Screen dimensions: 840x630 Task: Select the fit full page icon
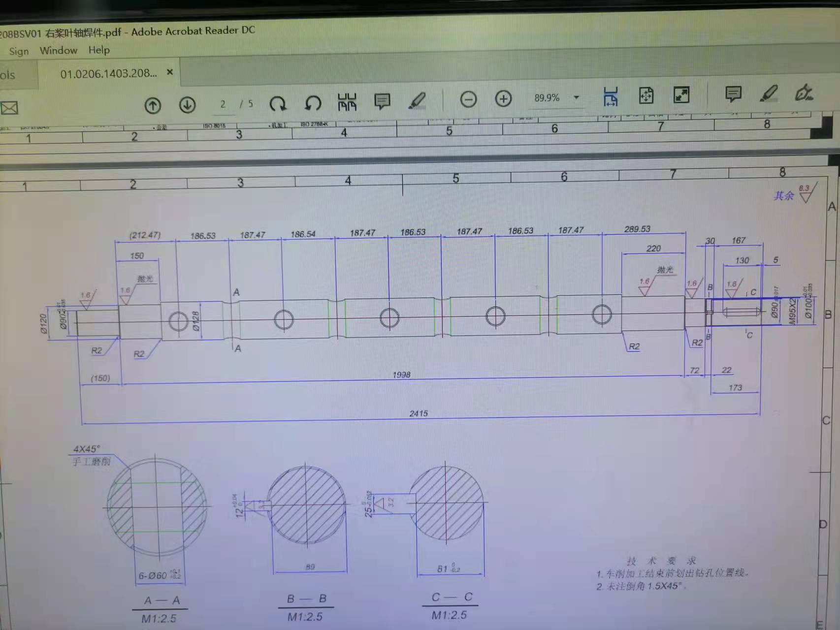coord(646,95)
